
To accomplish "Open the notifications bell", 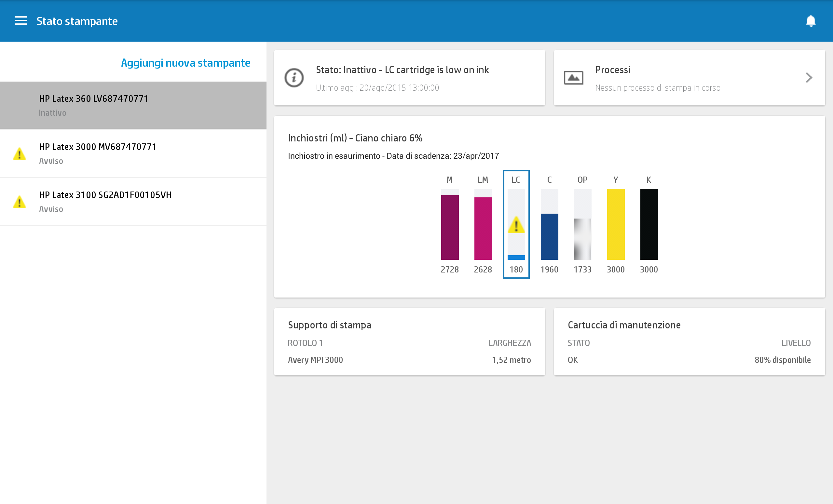I will point(810,21).
